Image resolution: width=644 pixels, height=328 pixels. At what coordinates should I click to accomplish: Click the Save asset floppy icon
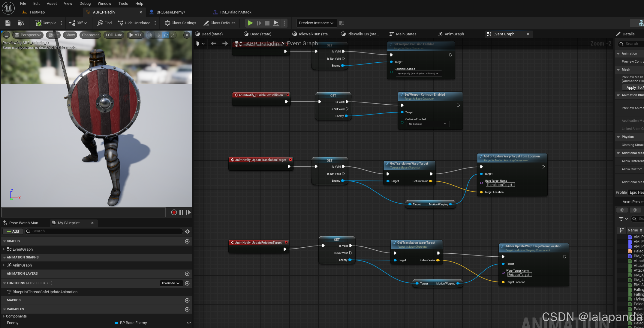(8, 23)
